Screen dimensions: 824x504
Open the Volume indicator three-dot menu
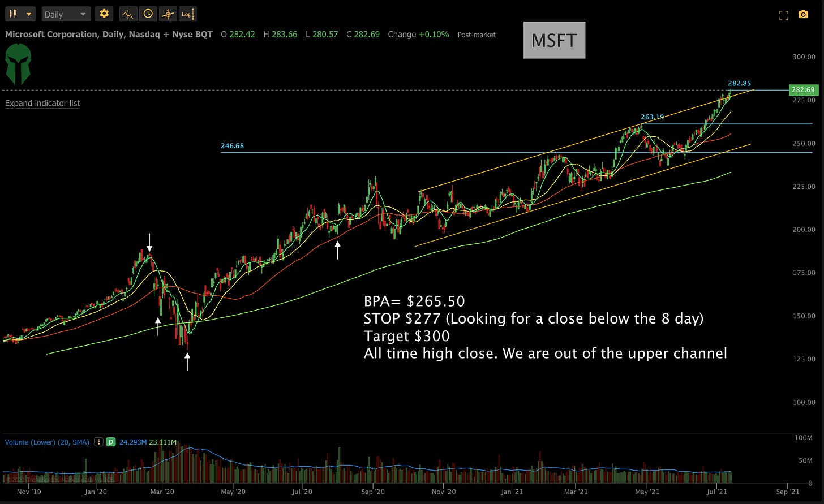click(98, 442)
